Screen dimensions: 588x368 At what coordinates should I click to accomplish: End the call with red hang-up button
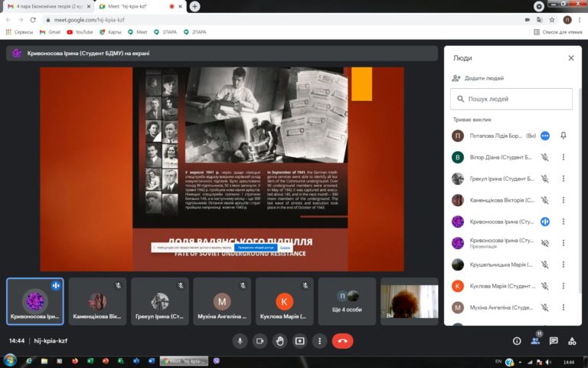click(x=342, y=341)
